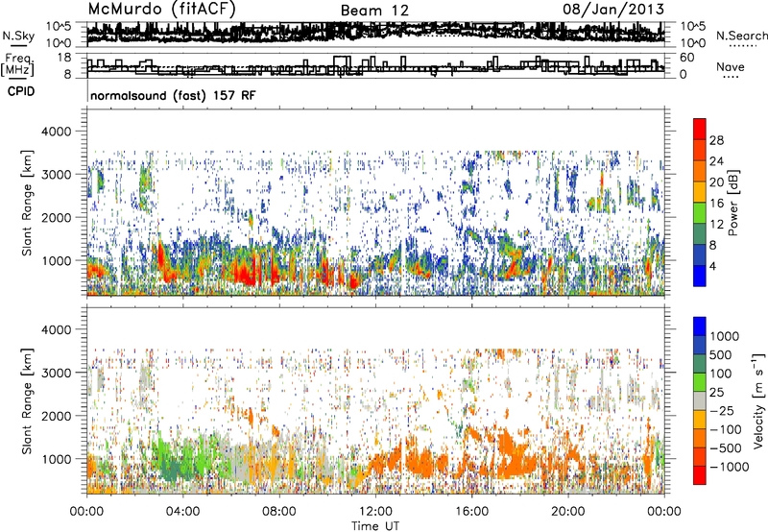Click the light green 12 dB Power segment

[700, 212]
